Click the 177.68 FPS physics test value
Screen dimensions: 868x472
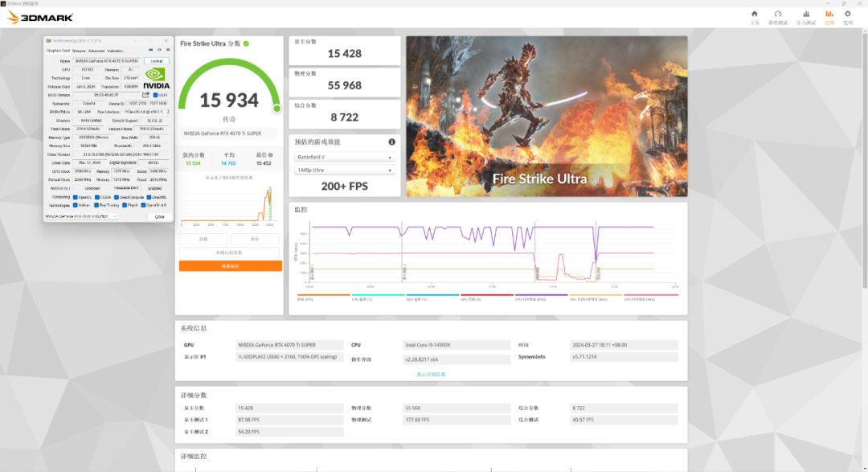click(457, 420)
